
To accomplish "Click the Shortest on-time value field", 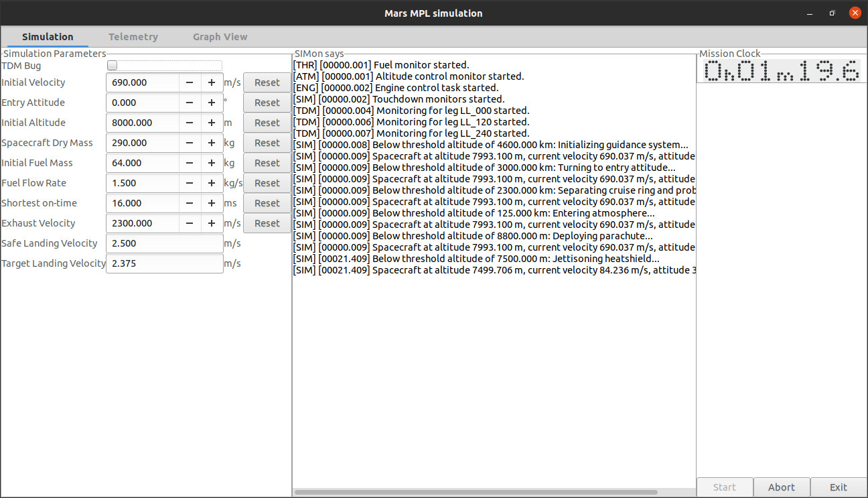I will coord(143,203).
